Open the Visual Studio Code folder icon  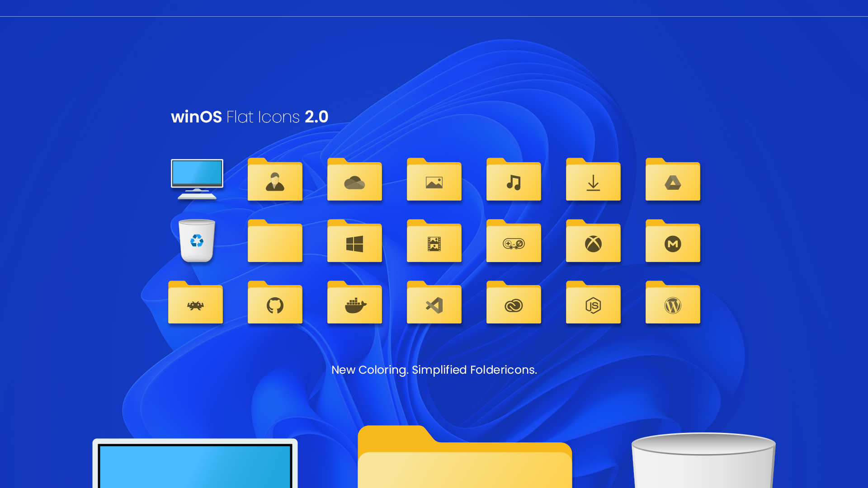click(x=434, y=303)
